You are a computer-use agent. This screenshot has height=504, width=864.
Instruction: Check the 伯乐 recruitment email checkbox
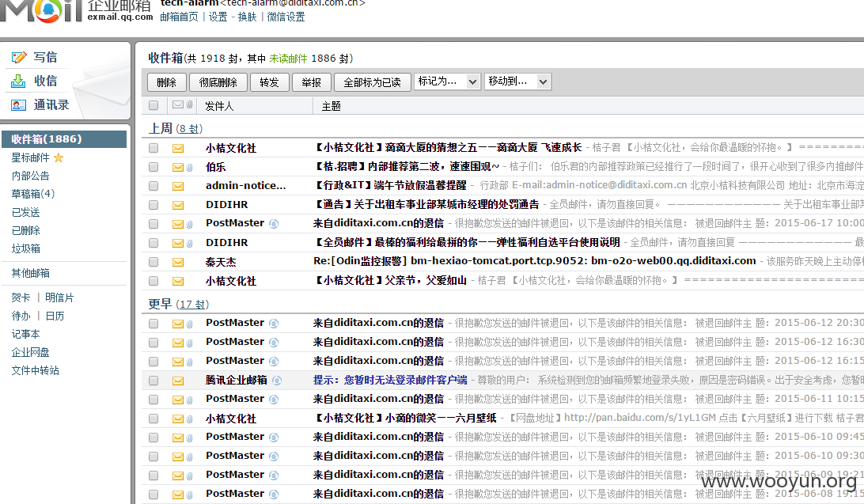(153, 167)
